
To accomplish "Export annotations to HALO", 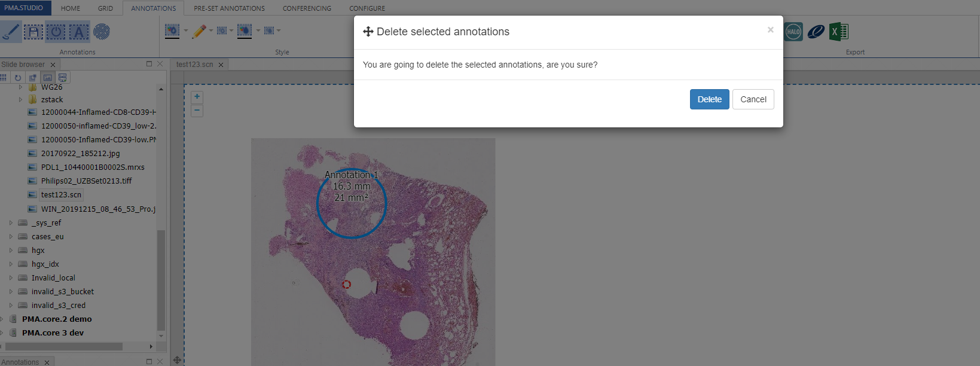I will click(x=793, y=32).
